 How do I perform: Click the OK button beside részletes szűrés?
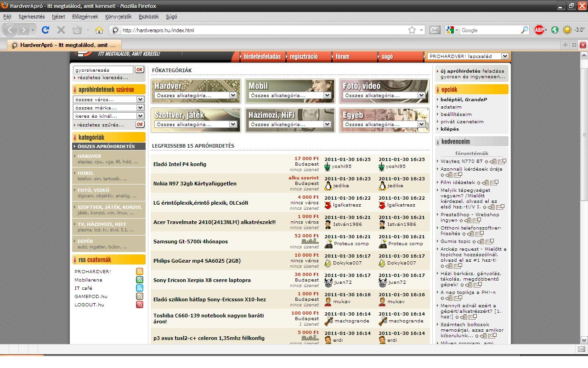pyautogui.click(x=140, y=124)
